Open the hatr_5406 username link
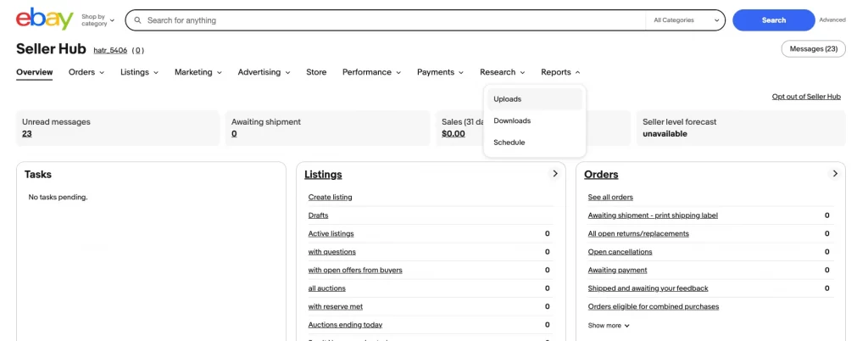868x341 pixels. tap(110, 50)
